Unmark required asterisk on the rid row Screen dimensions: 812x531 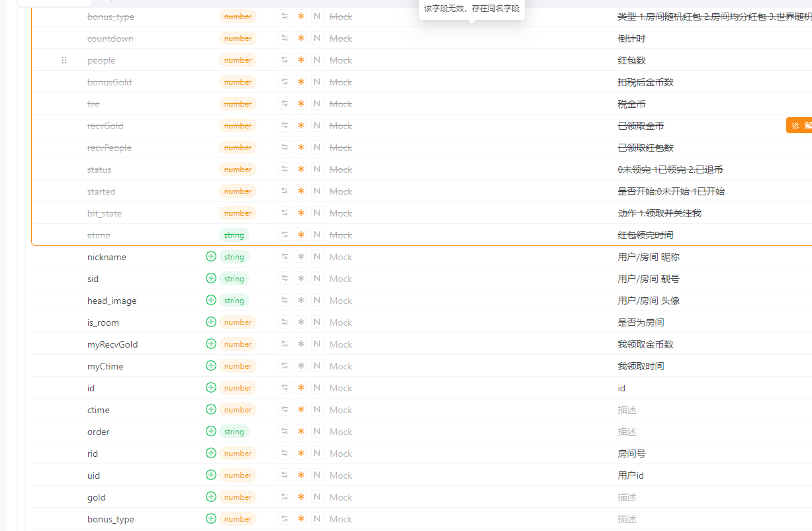coord(301,453)
